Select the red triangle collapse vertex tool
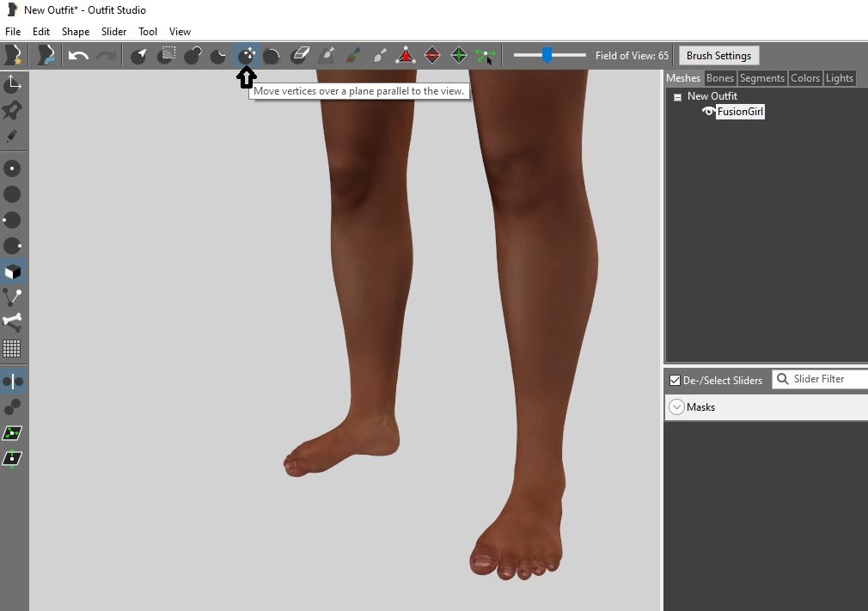The image size is (868, 611). point(405,56)
